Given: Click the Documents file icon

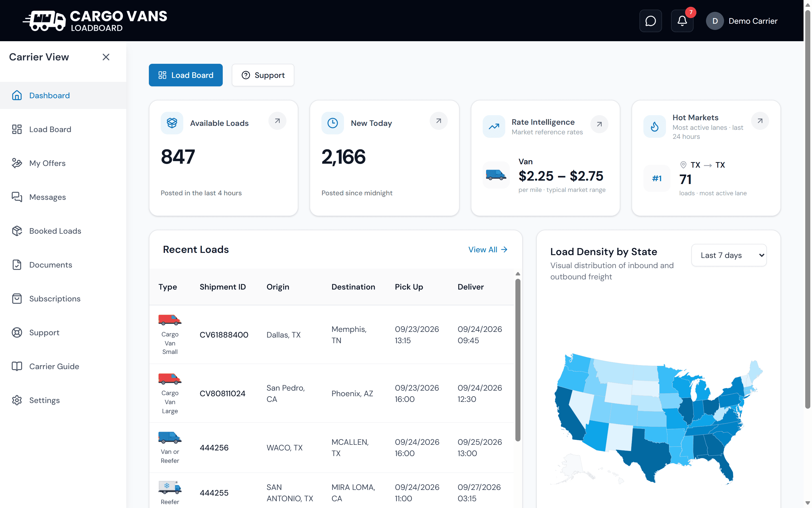Looking at the screenshot, I should point(17,265).
